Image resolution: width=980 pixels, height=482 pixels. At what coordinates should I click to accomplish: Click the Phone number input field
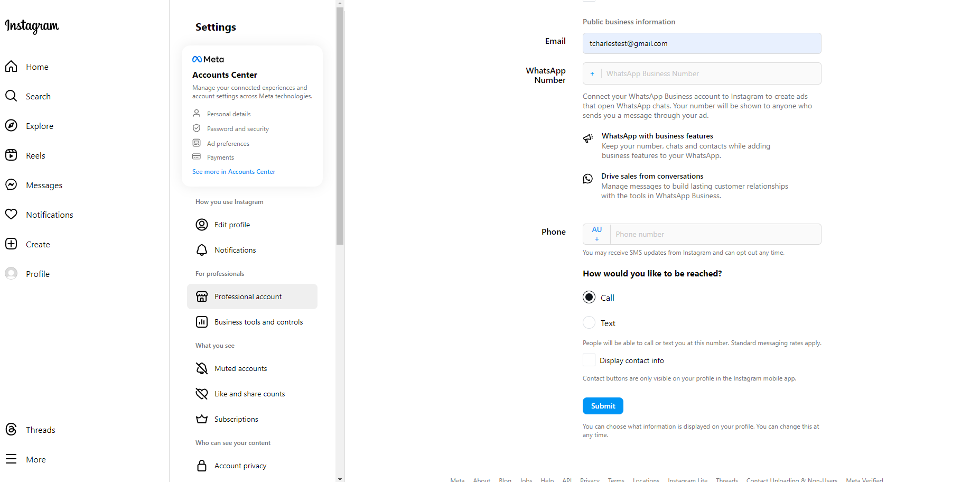[x=716, y=234]
